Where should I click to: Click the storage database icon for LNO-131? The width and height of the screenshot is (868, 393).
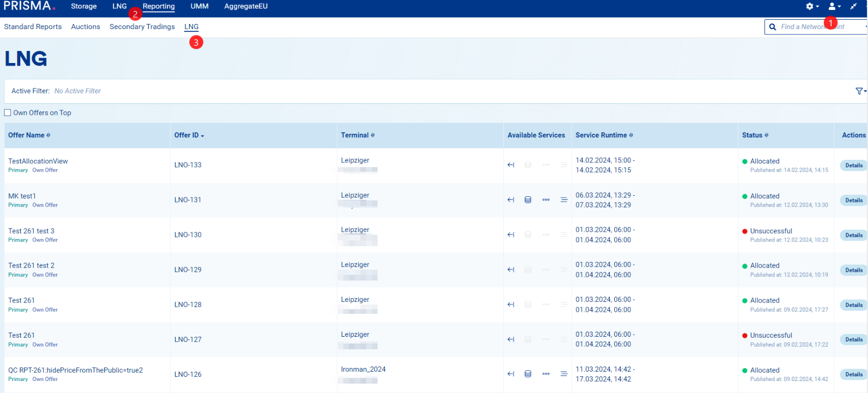coord(528,200)
